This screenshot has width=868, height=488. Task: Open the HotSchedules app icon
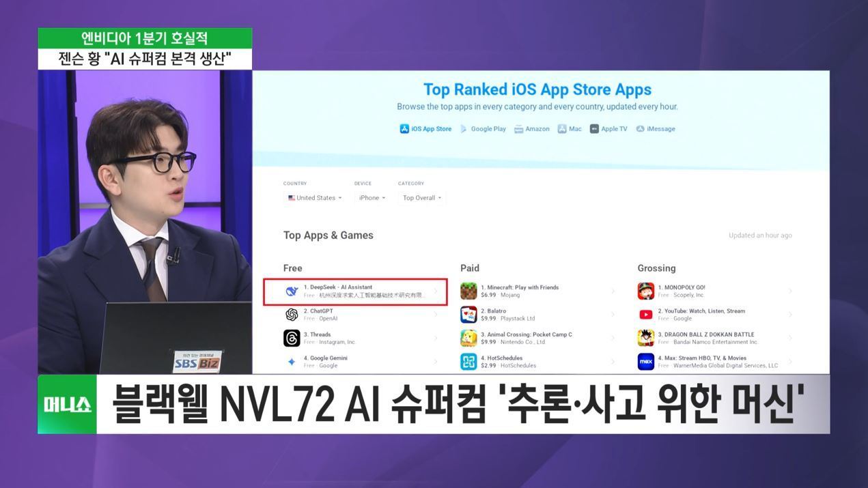468,362
